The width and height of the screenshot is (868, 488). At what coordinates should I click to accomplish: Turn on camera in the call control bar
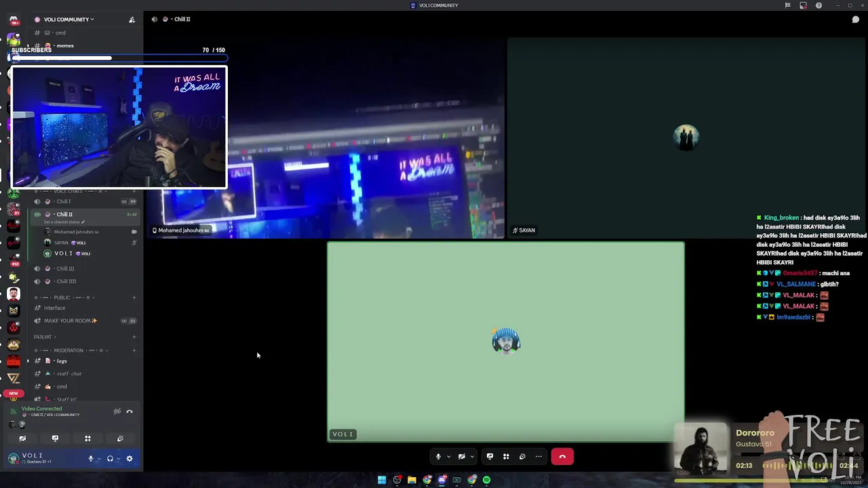(x=462, y=457)
